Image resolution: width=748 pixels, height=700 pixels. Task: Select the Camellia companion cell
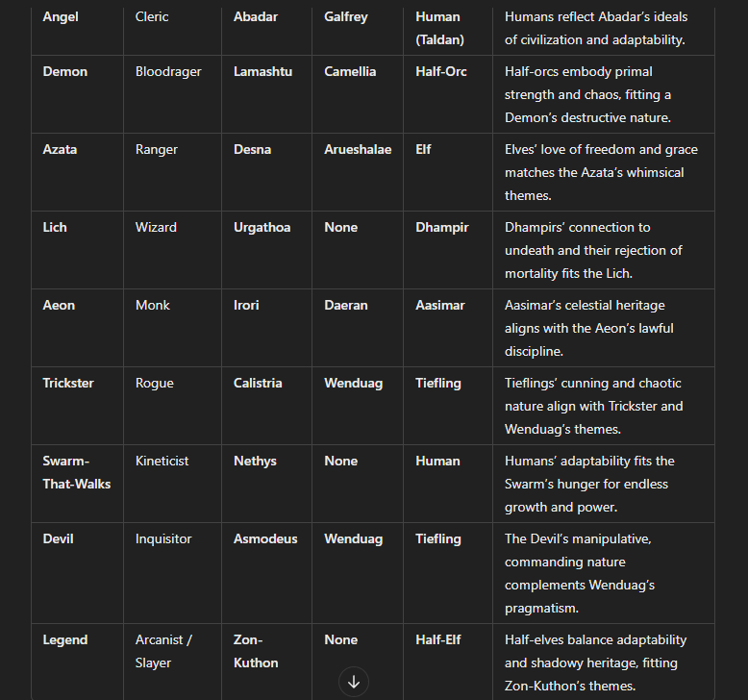coord(350,72)
